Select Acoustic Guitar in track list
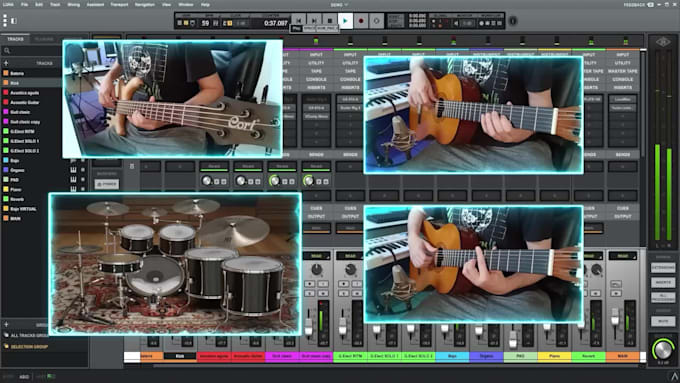The image size is (680, 383). tap(25, 102)
